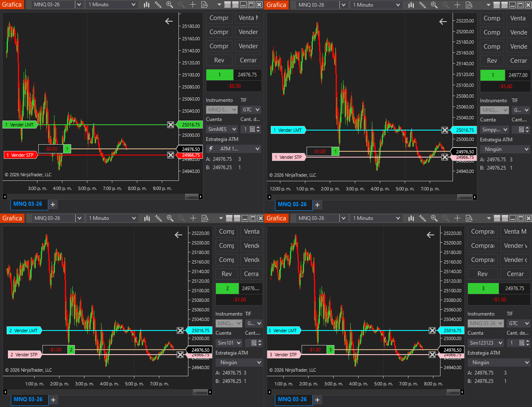Click the Grafica title tab of top-right window

point(276,5)
